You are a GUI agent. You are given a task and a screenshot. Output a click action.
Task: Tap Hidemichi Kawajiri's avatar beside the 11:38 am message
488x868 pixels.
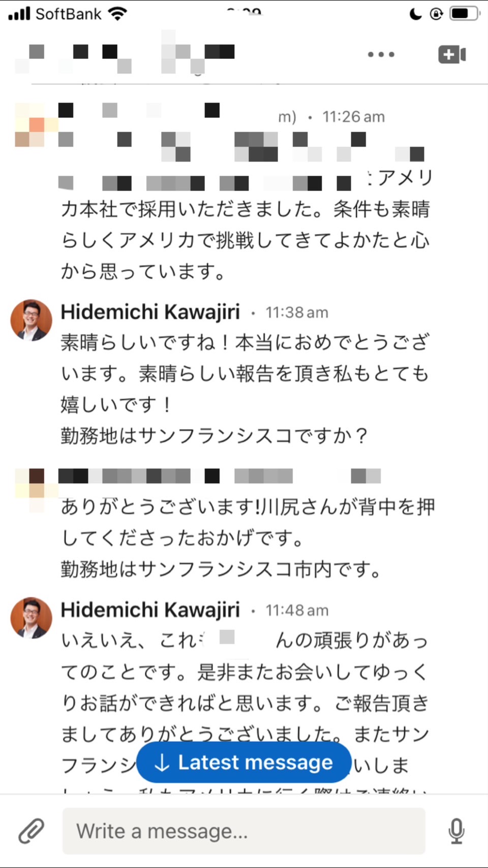point(32,320)
